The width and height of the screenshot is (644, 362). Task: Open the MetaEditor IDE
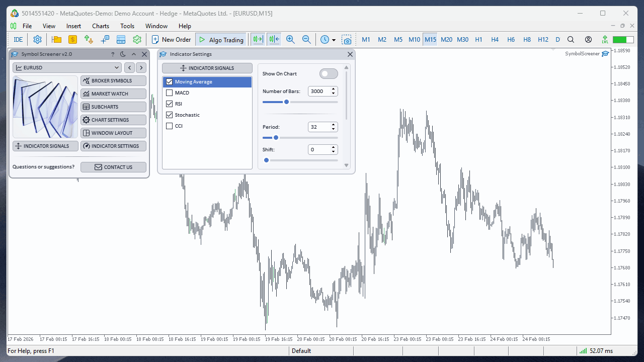pos(18,39)
